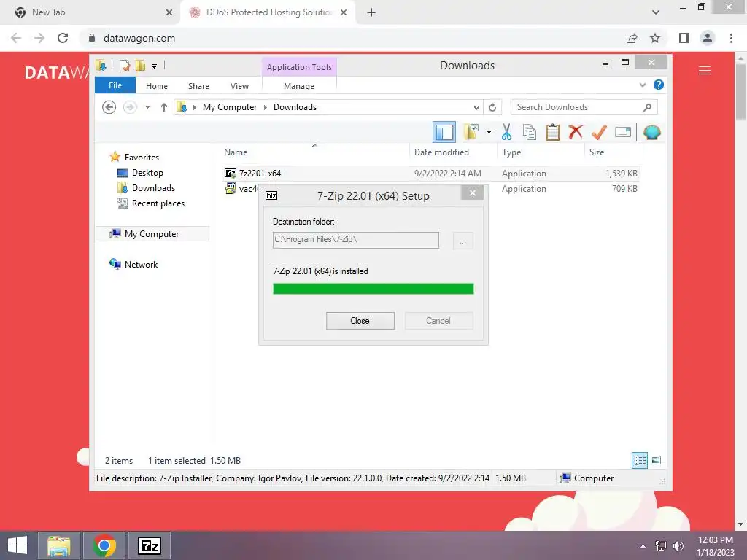Switch to the New Tab Chrome tab
The image size is (747, 560).
90,12
